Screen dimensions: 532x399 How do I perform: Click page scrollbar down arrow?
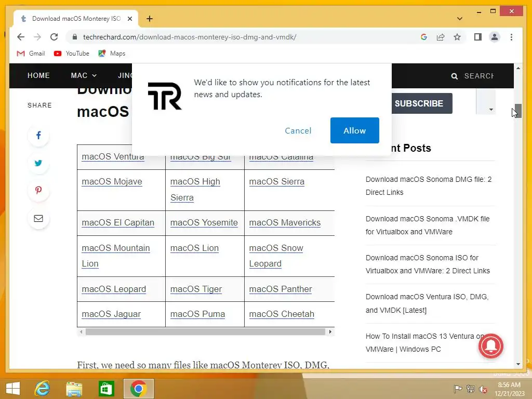click(518, 364)
